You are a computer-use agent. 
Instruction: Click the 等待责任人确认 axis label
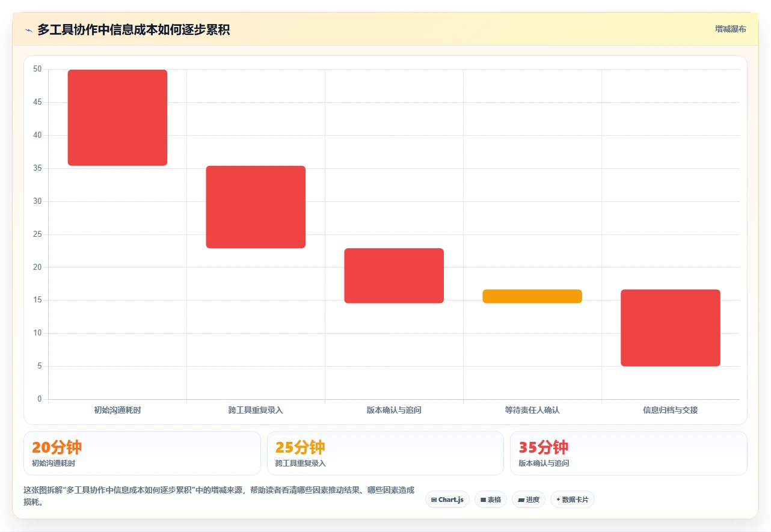[x=532, y=410]
